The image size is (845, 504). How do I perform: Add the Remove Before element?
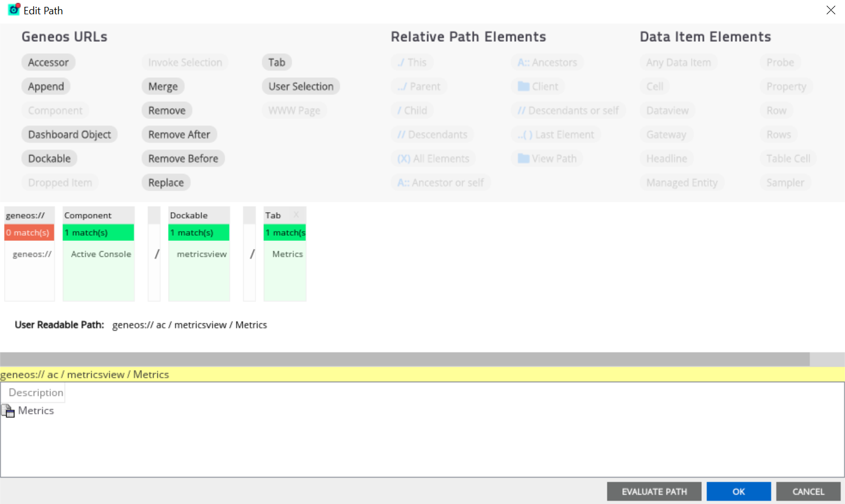click(183, 158)
